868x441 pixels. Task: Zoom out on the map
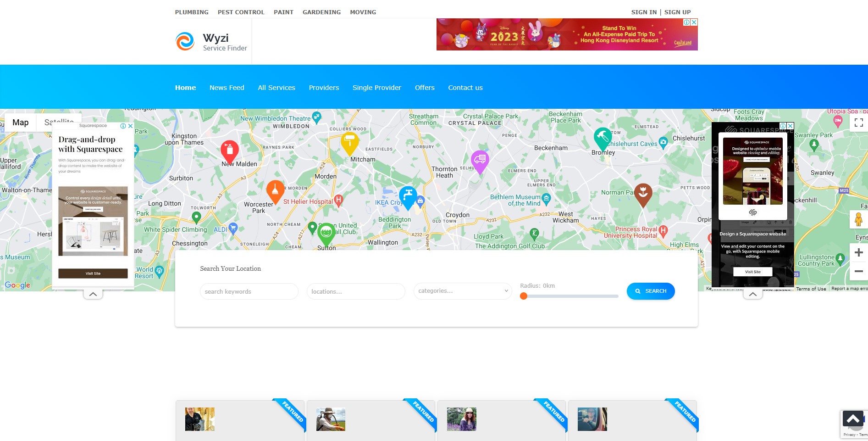859,271
